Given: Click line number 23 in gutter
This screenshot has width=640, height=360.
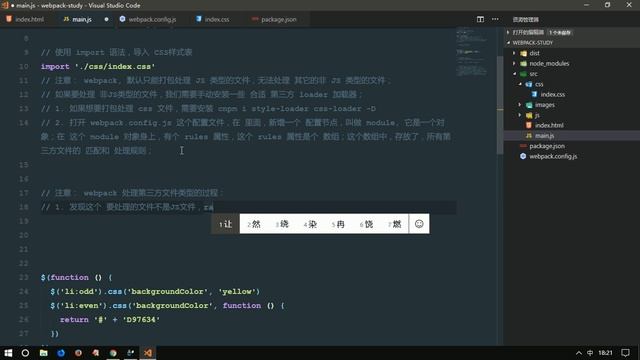Looking at the screenshot, I should [24, 277].
